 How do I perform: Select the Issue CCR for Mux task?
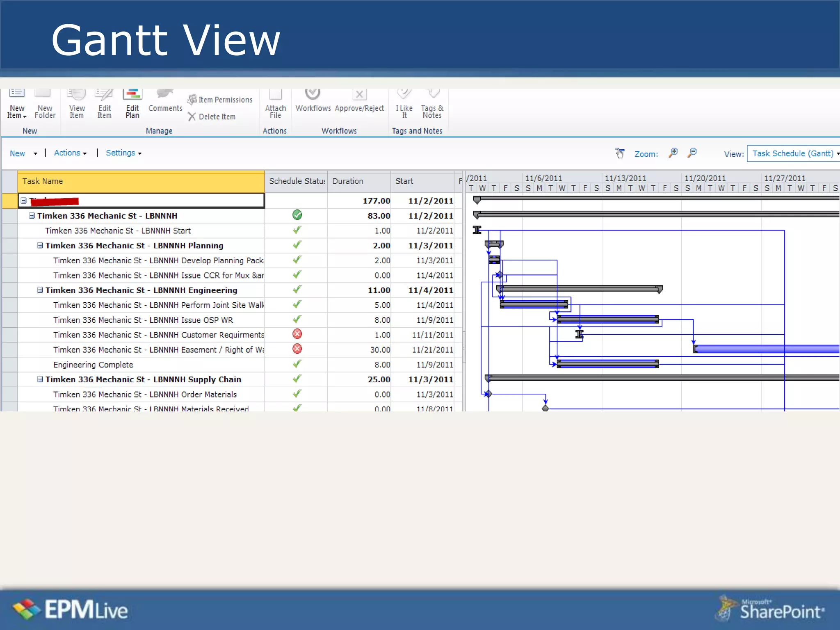click(x=158, y=275)
